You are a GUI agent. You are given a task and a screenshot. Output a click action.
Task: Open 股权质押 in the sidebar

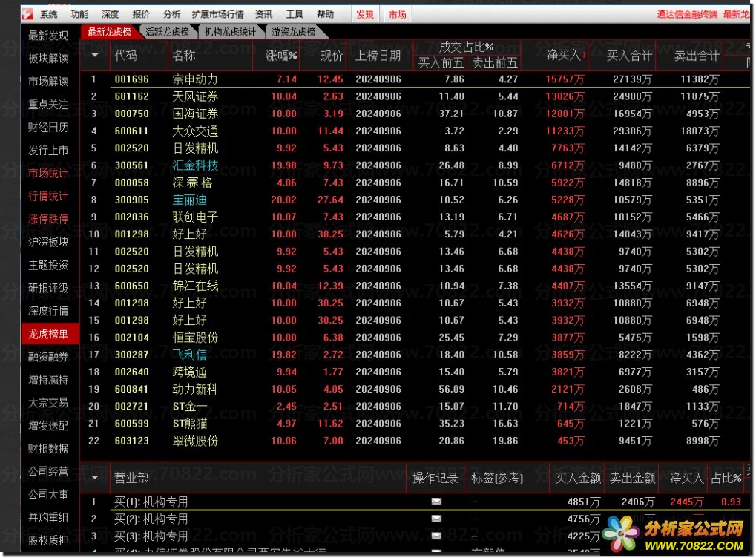pos(48,540)
